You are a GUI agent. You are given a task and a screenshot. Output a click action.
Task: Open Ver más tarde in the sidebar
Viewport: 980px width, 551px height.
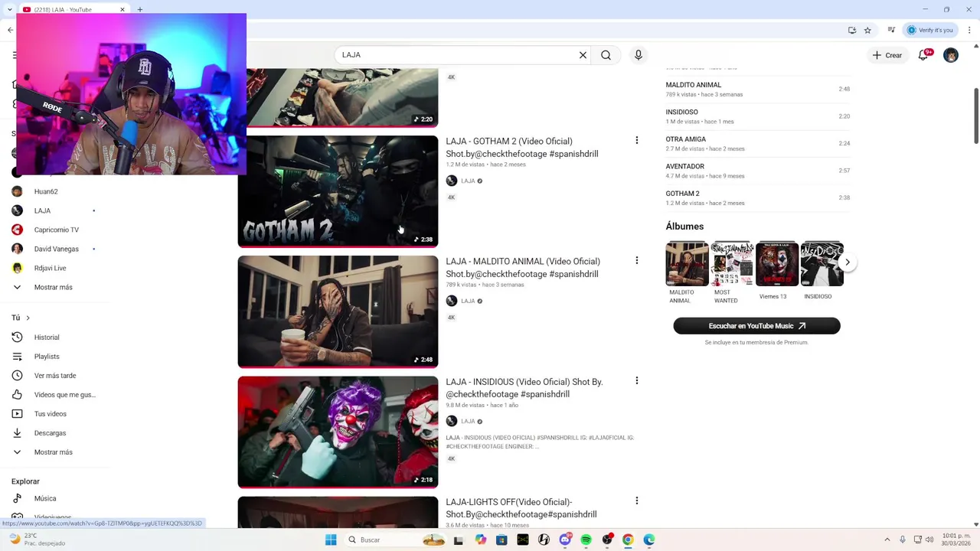point(54,375)
